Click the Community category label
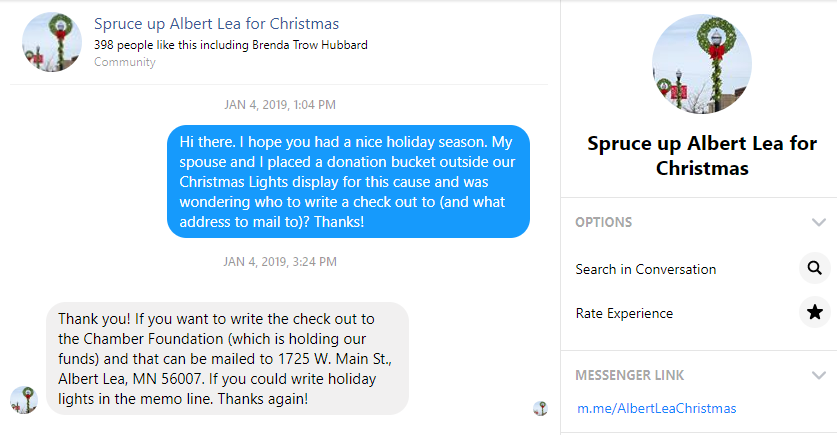 click(x=125, y=62)
